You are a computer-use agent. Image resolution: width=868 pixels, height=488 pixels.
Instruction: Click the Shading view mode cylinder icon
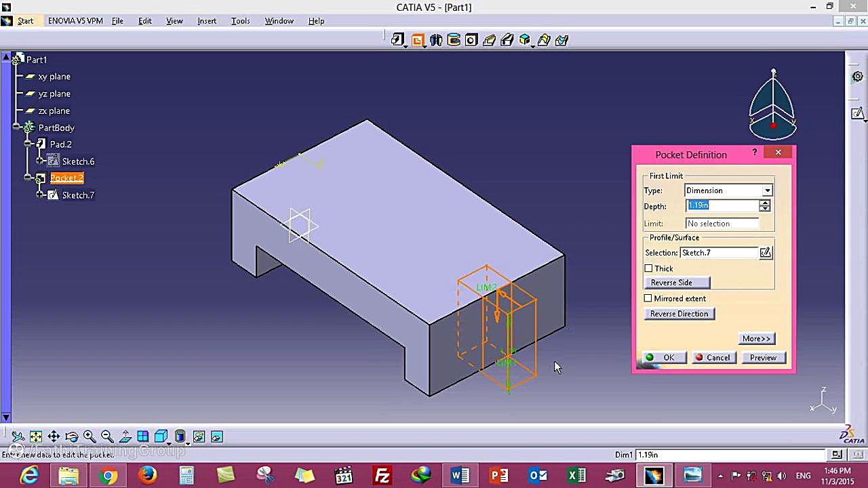coord(180,436)
